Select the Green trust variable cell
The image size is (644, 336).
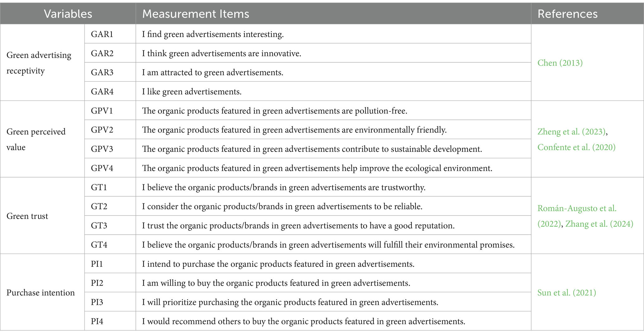42,216
